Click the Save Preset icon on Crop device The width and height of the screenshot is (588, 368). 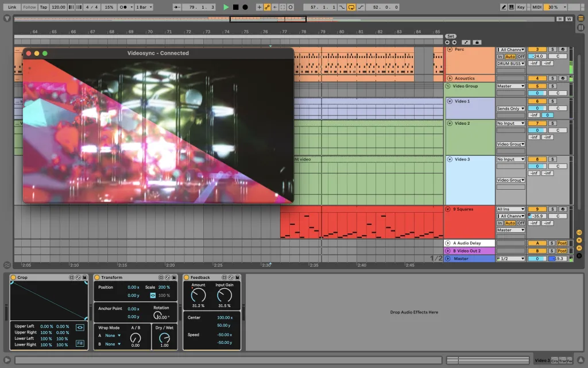(84, 277)
